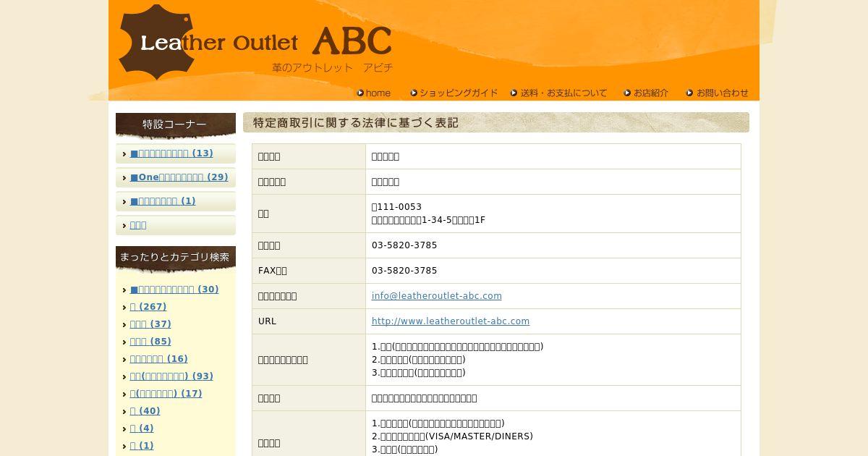
Task: Open the category link with count (267)
Action: [148, 307]
